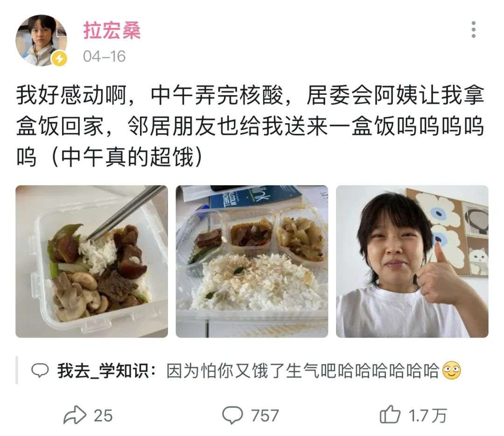Click the gray quote bar beside the comment preview

17,370
